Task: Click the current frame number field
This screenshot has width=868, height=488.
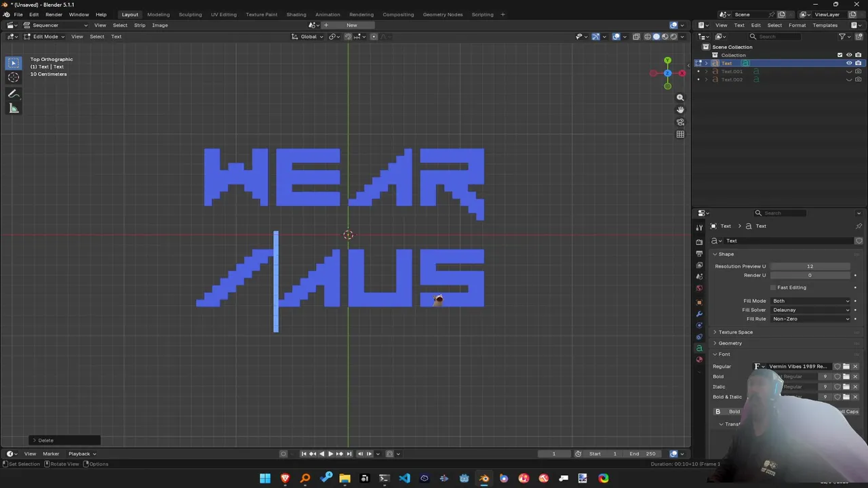Action: click(x=554, y=453)
